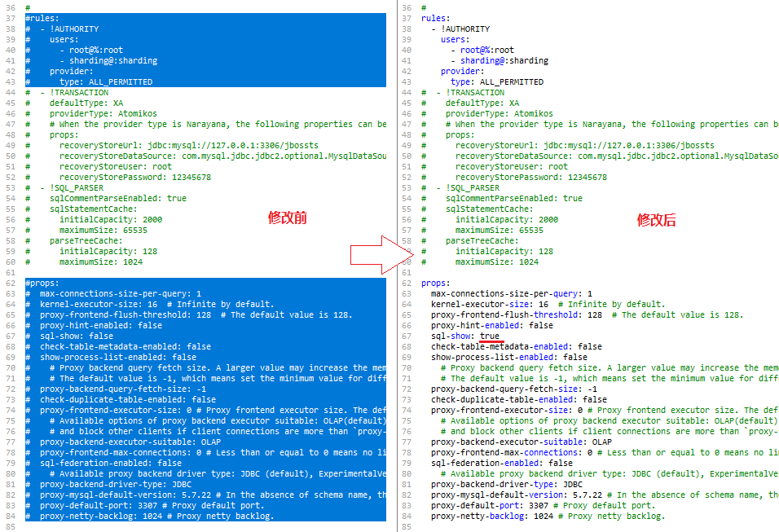This screenshot has height=532, width=779.
Task: Click the uncommented 'users:' key
Action: tap(455, 40)
